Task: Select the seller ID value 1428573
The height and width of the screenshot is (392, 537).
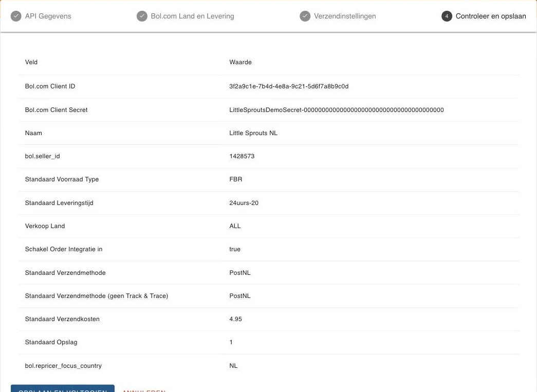Action: coord(242,156)
